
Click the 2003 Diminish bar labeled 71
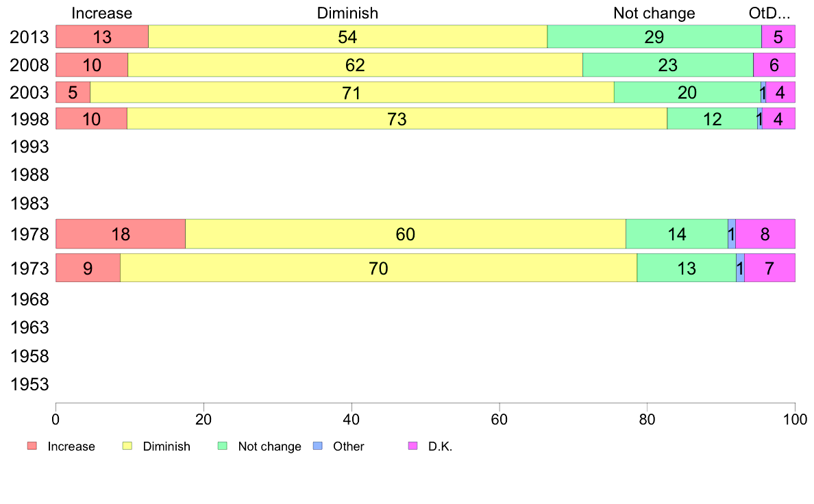click(351, 92)
